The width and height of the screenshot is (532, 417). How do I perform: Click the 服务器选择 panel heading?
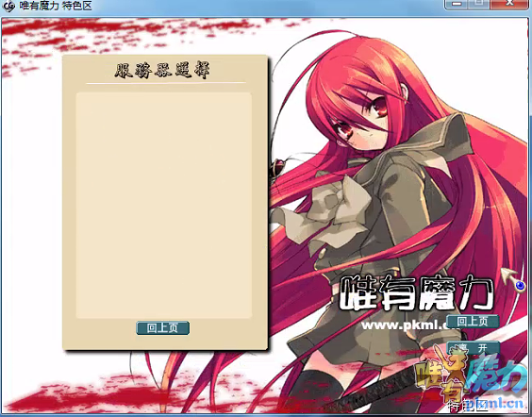point(162,70)
